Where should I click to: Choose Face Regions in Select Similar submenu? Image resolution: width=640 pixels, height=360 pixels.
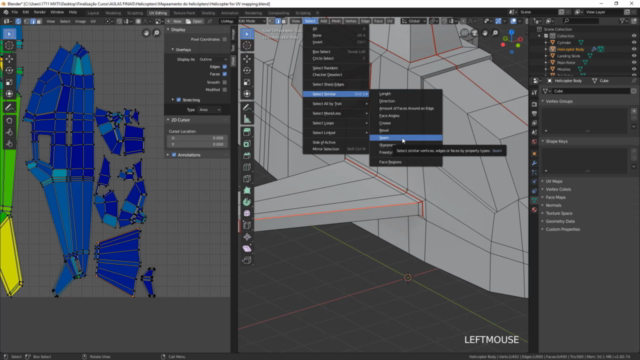pyautogui.click(x=406, y=162)
